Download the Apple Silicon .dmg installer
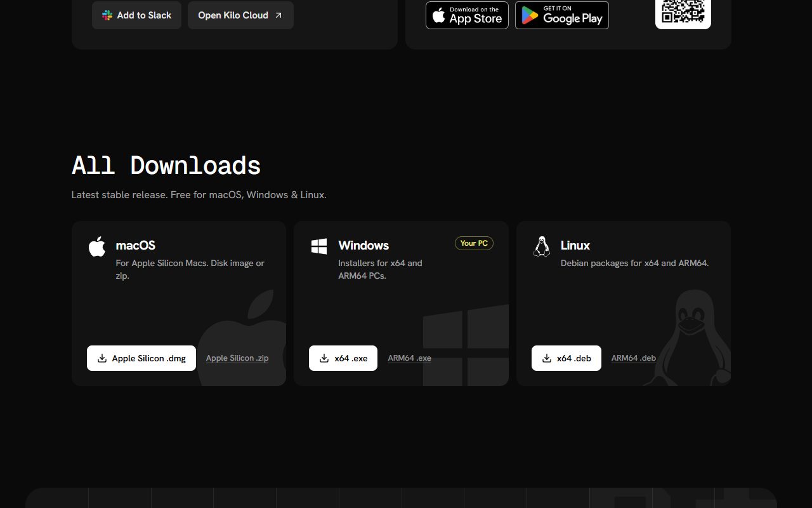The height and width of the screenshot is (508, 812). click(x=141, y=358)
